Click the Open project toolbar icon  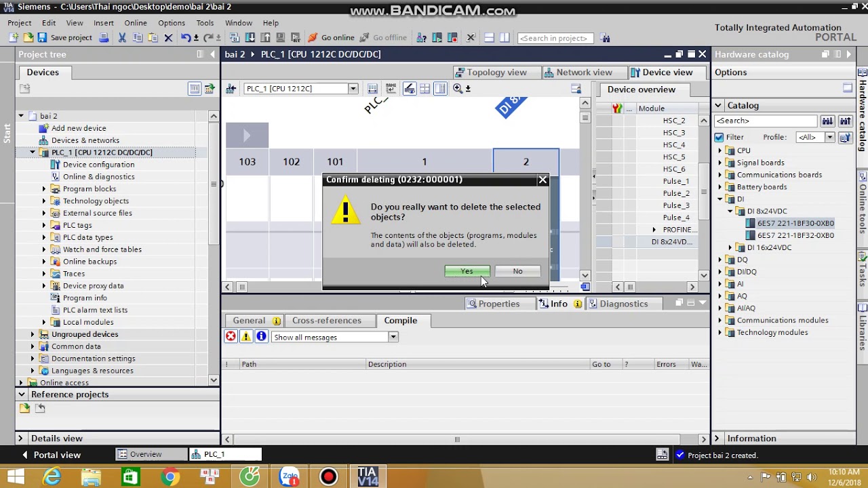pyautogui.click(x=28, y=38)
